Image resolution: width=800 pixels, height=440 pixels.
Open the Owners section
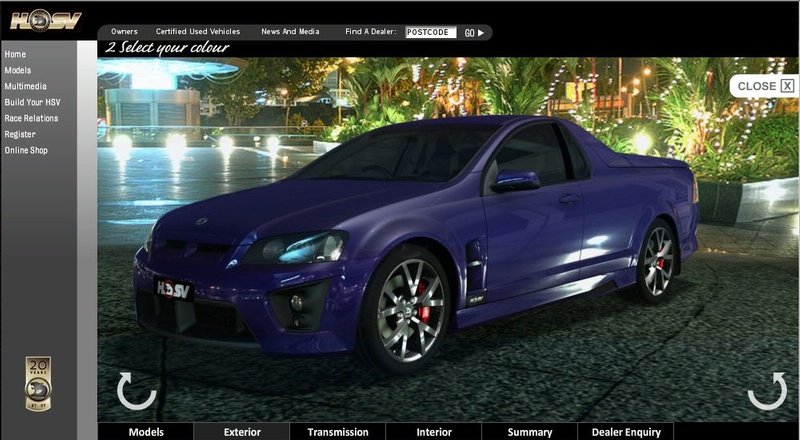coord(124,32)
